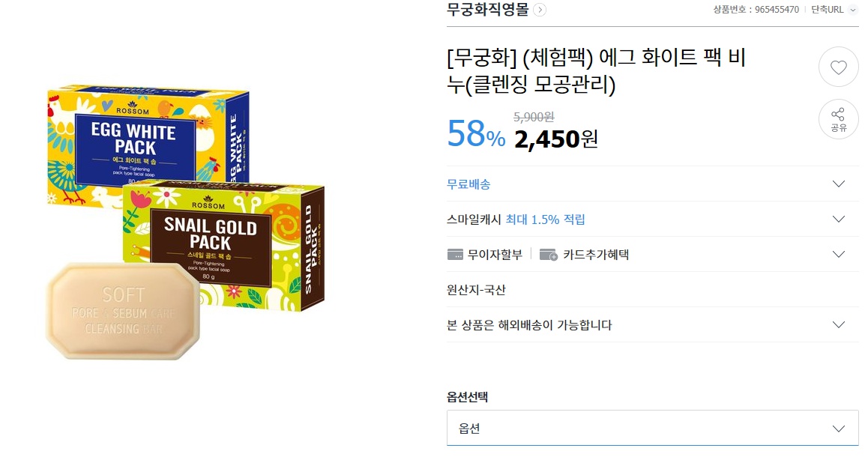
Task: Click the 본 상품은 해외배송이 가능합니다 text
Action: (529, 325)
